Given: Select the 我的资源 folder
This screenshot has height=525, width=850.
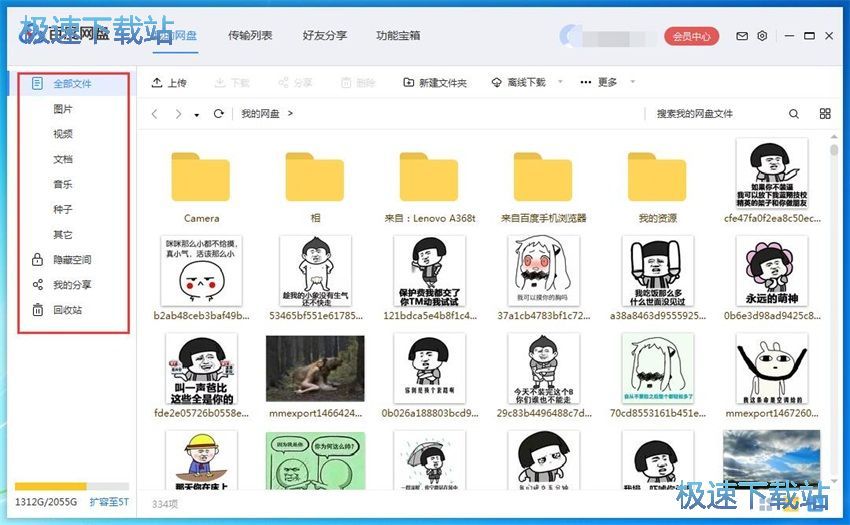Looking at the screenshot, I should tap(658, 187).
